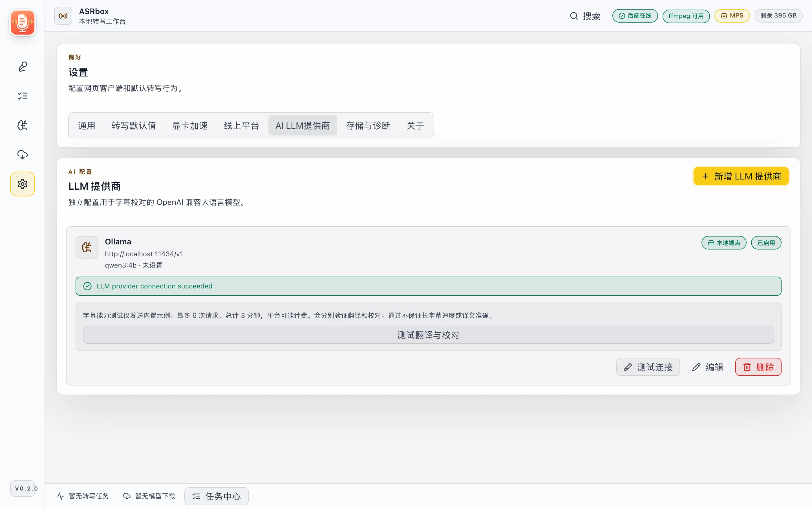812x508 pixels.
Task: Click the activity pulse icon in status bar
Action: click(x=60, y=496)
